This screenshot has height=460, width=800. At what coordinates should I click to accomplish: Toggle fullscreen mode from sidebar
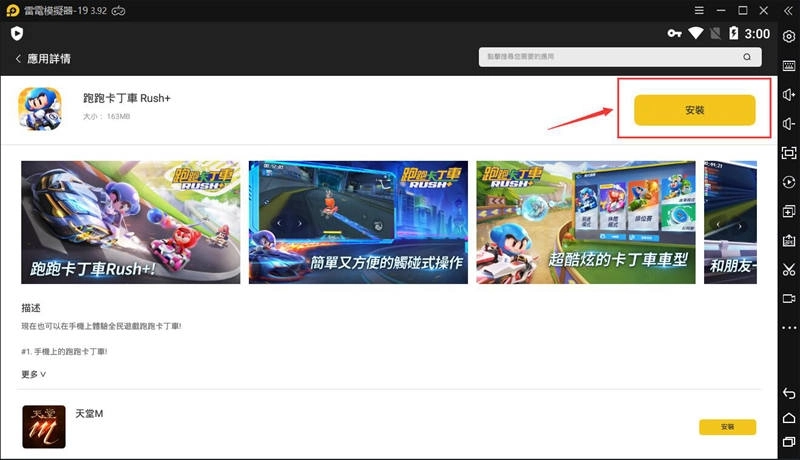(x=789, y=153)
